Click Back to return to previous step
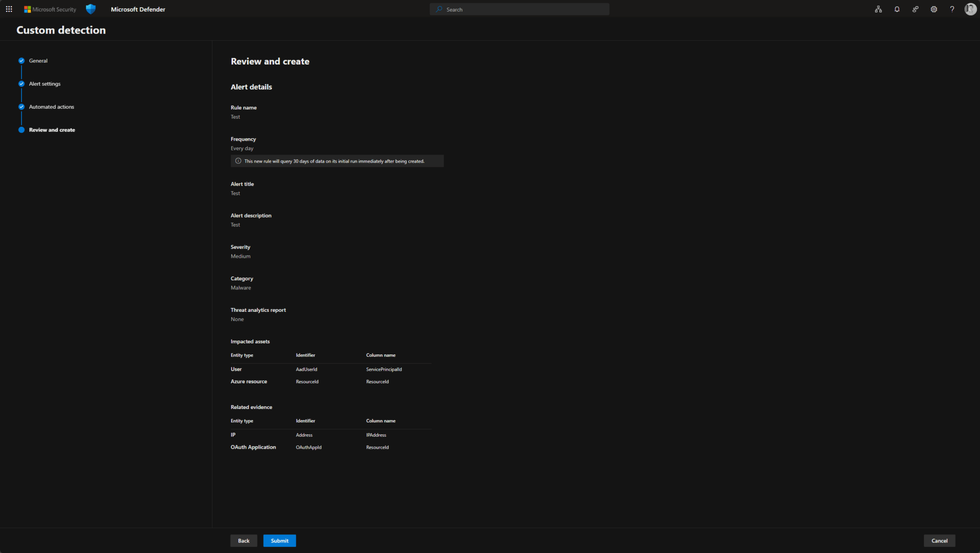This screenshot has height=553, width=980. pyautogui.click(x=244, y=541)
